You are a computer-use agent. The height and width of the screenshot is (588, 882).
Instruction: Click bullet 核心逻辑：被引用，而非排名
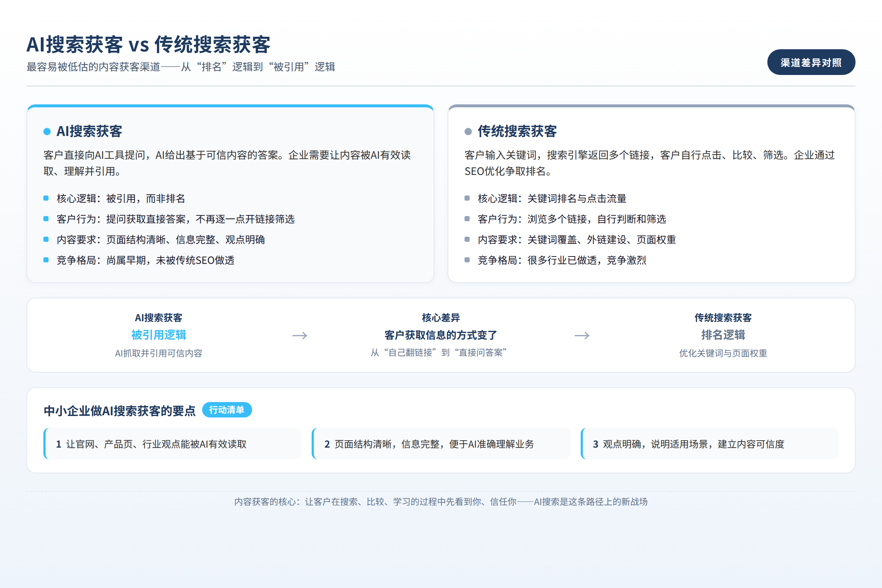(121, 198)
